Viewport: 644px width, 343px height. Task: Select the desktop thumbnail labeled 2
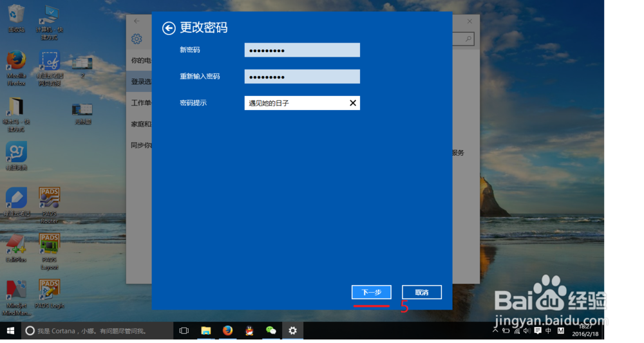coord(82,68)
